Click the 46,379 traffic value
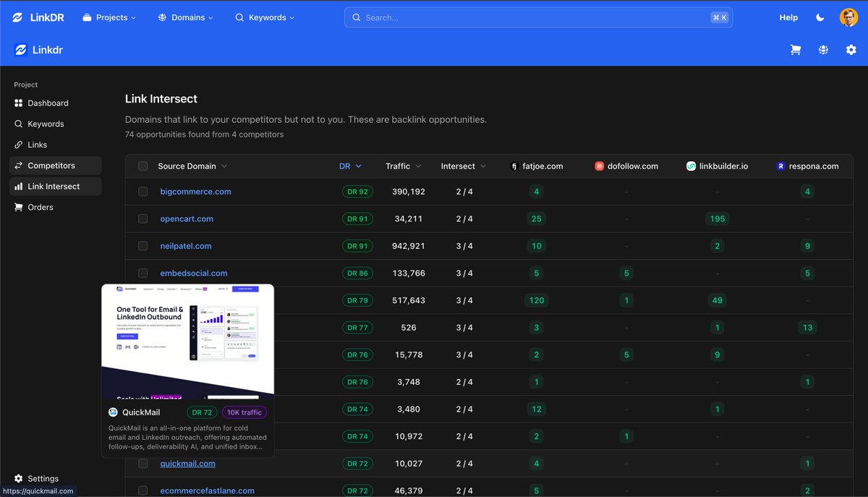Screen dimensions: 868x497 point(409,490)
